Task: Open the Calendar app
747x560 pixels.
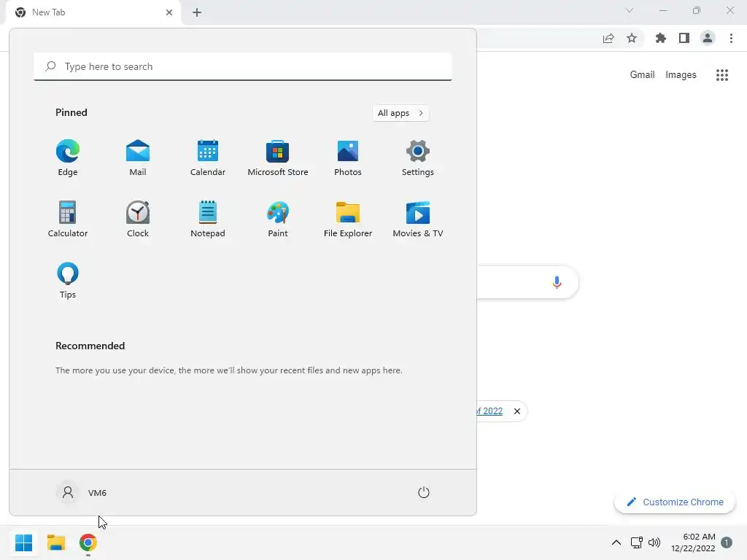Action: click(208, 157)
